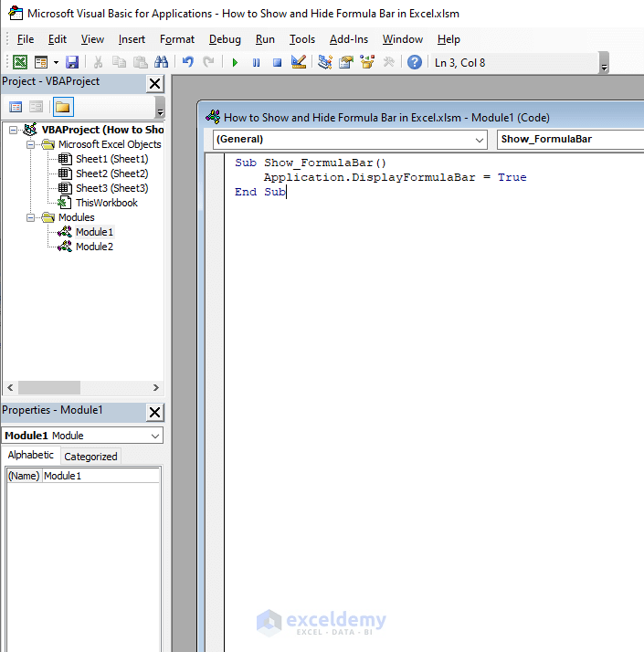Screen dimensions: 644x652
Task: Open standard toolbar options overflow arrow
Action: tap(605, 63)
